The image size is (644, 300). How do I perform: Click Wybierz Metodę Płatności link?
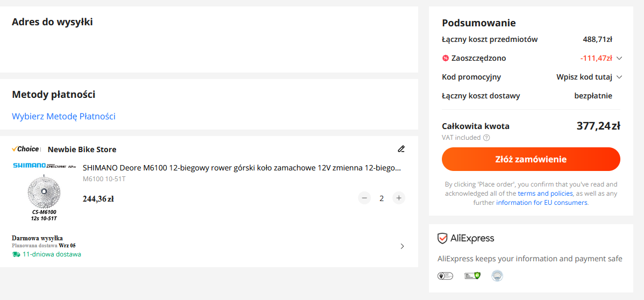click(x=63, y=116)
